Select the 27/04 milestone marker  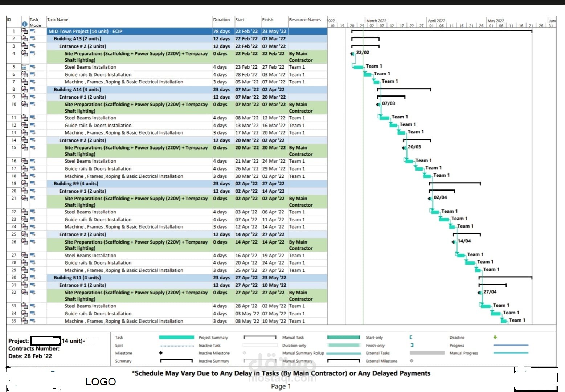(479, 293)
